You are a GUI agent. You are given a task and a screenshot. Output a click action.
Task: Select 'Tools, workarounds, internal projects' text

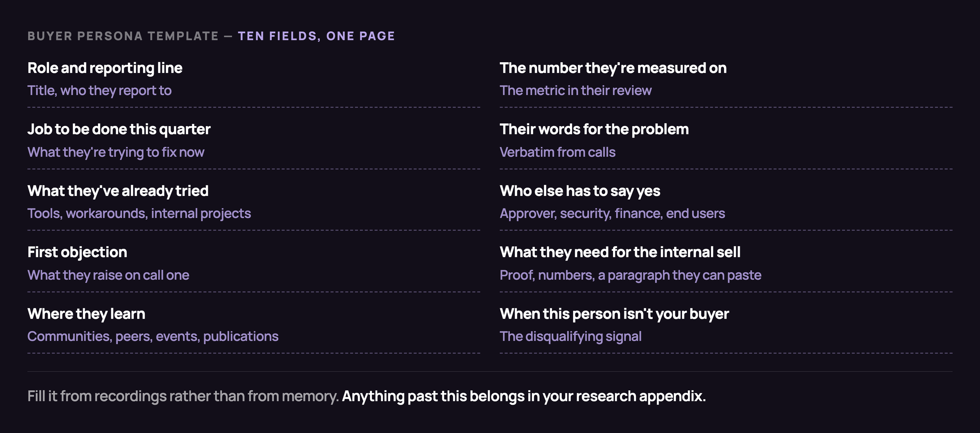pyautogui.click(x=139, y=214)
